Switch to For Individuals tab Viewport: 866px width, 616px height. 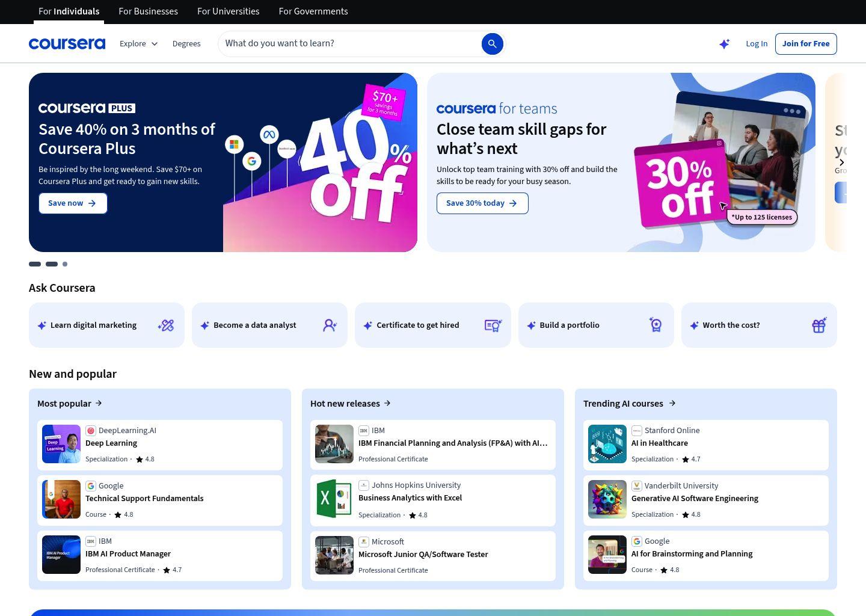[69, 11]
